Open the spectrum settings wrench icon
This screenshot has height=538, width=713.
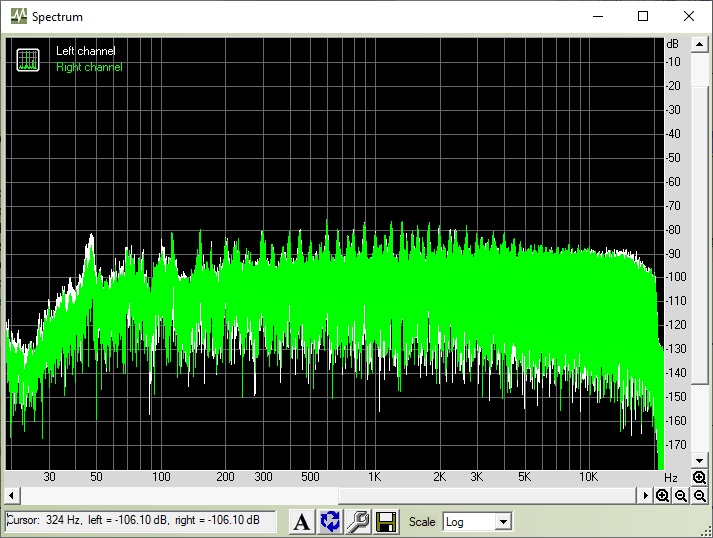coord(358,521)
